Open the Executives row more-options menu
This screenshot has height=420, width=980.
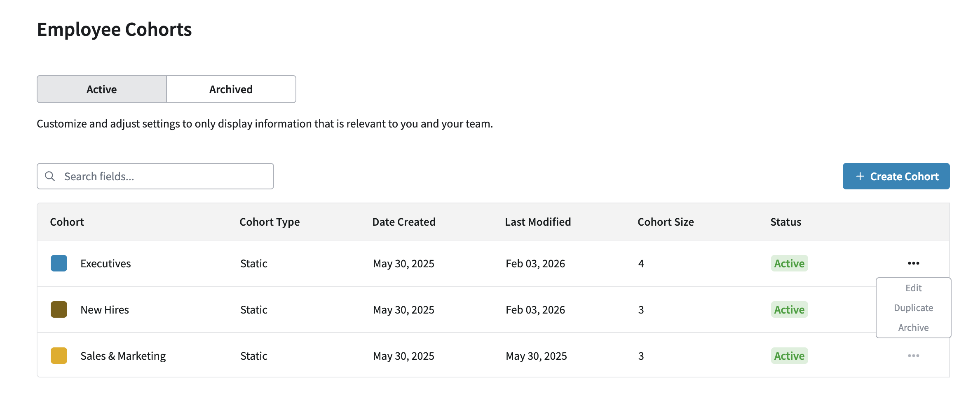[x=913, y=263]
